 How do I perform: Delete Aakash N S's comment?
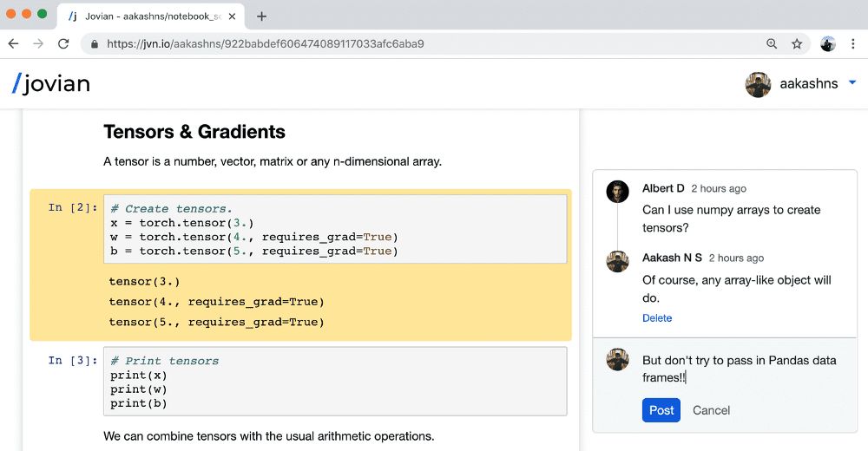pos(656,318)
